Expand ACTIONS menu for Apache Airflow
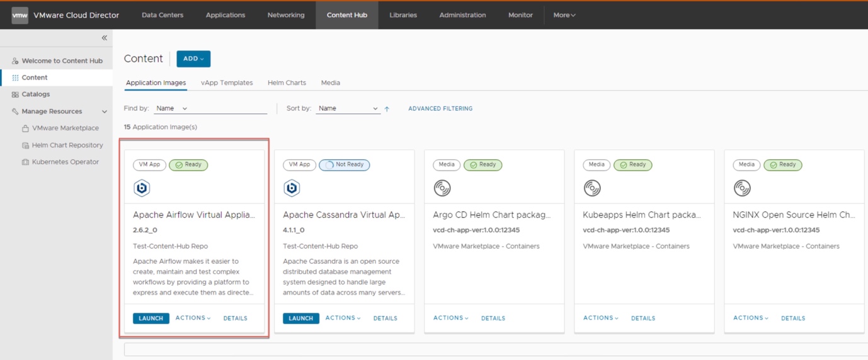 pos(193,318)
